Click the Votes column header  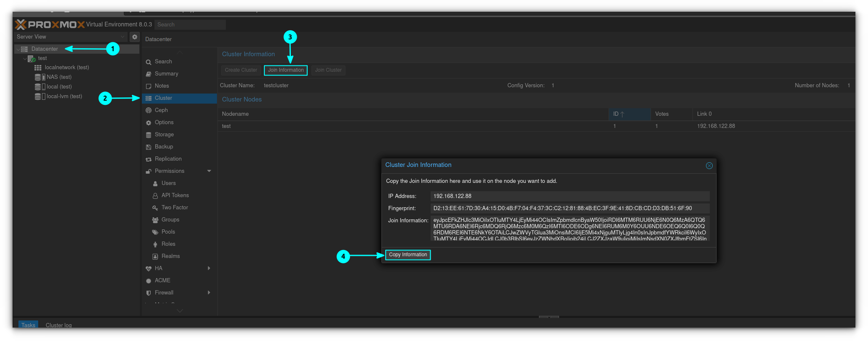[x=672, y=114]
